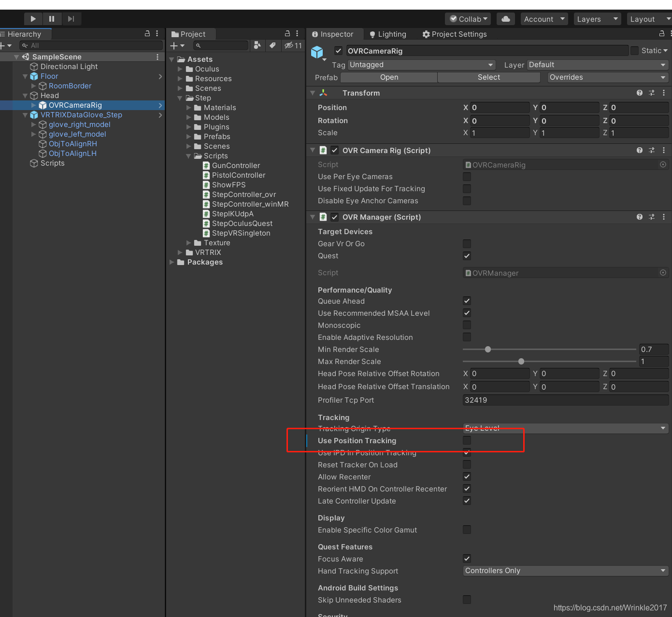Click Search by Type icon in Project
Screen dimensions: 672x617
pos(257,45)
